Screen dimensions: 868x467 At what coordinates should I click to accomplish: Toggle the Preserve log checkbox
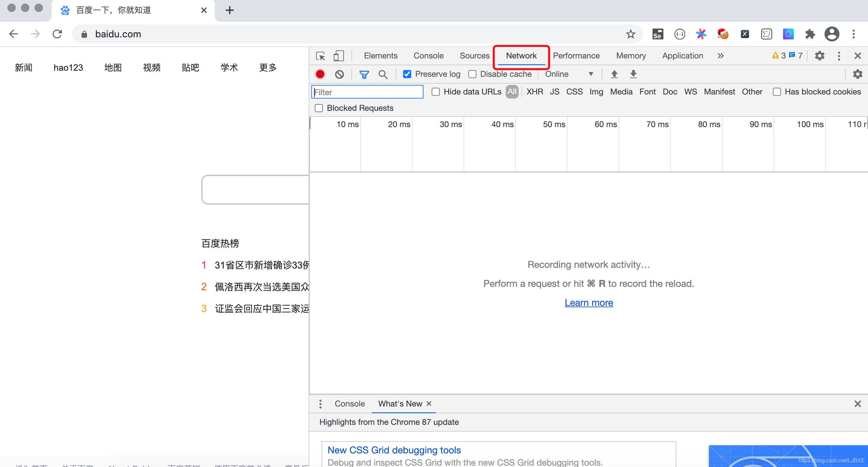[x=406, y=74]
